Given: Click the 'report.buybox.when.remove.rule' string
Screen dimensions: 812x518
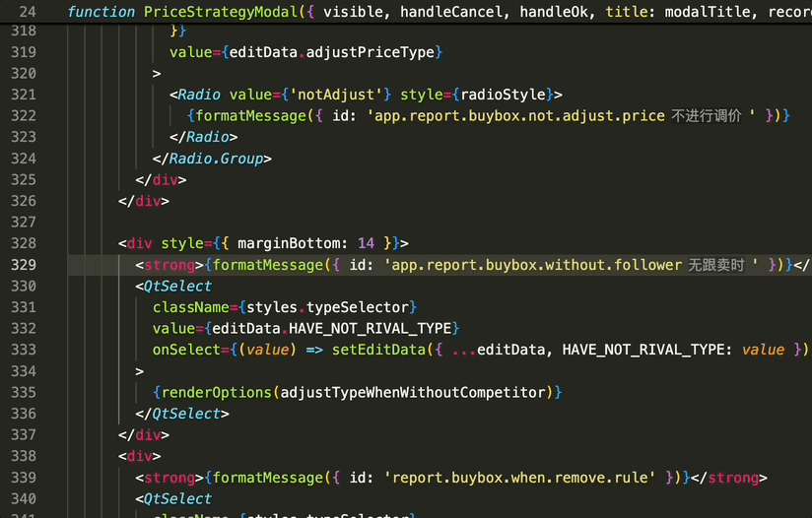Looking at the screenshot, I should (x=520, y=478).
